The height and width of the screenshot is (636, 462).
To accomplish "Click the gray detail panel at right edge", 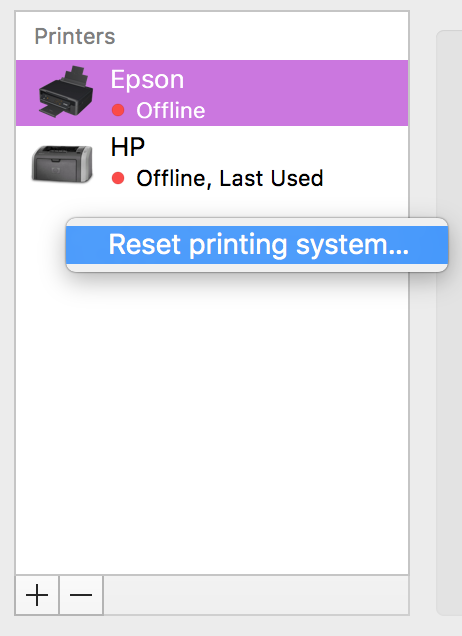I will click(449, 322).
